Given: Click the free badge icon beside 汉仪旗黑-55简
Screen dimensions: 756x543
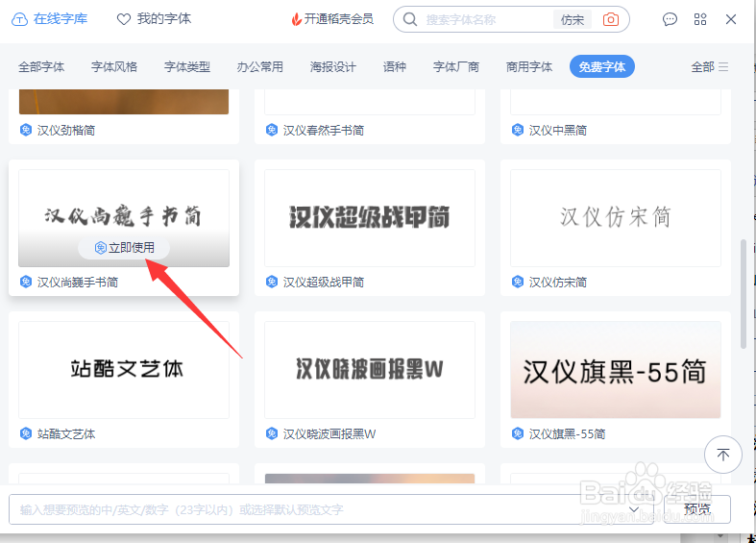Looking at the screenshot, I should coord(518,433).
